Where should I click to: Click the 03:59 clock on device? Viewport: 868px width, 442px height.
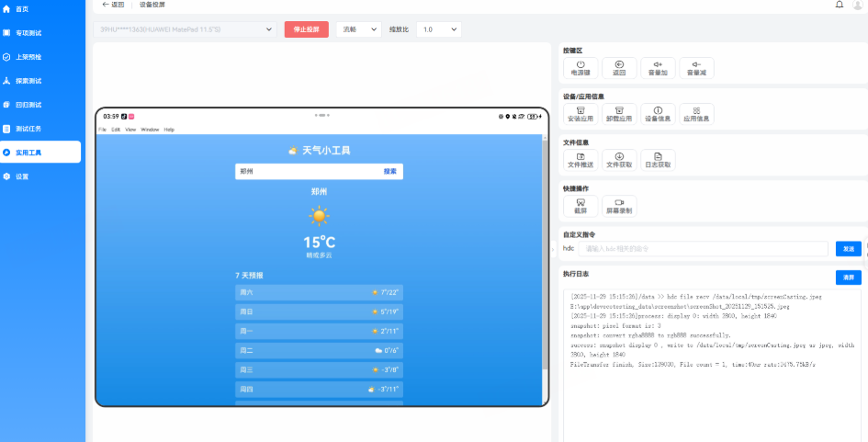point(111,117)
